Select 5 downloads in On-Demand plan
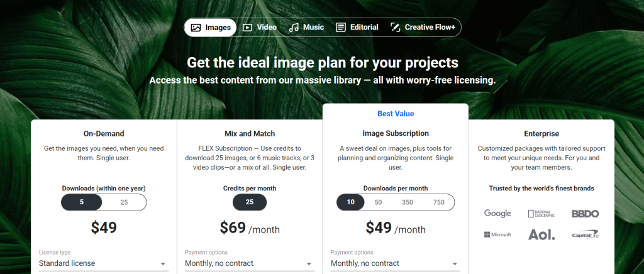 [82, 202]
